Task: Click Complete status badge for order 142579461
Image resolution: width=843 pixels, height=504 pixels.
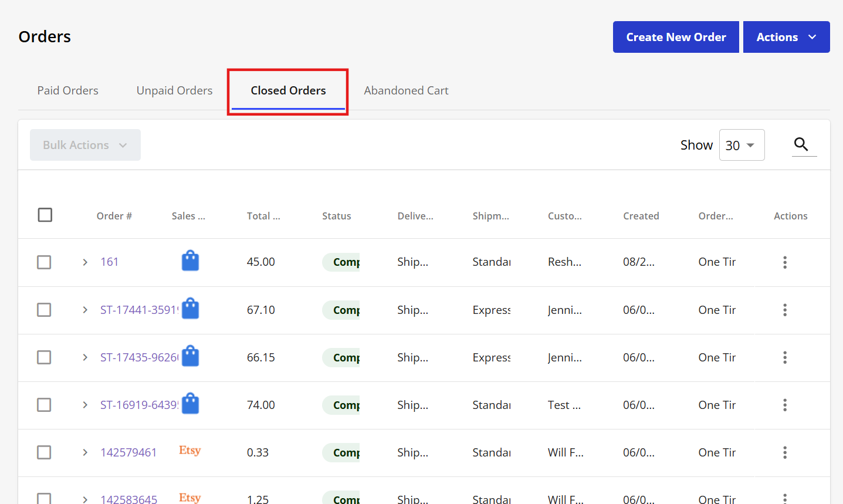Action: click(x=341, y=452)
